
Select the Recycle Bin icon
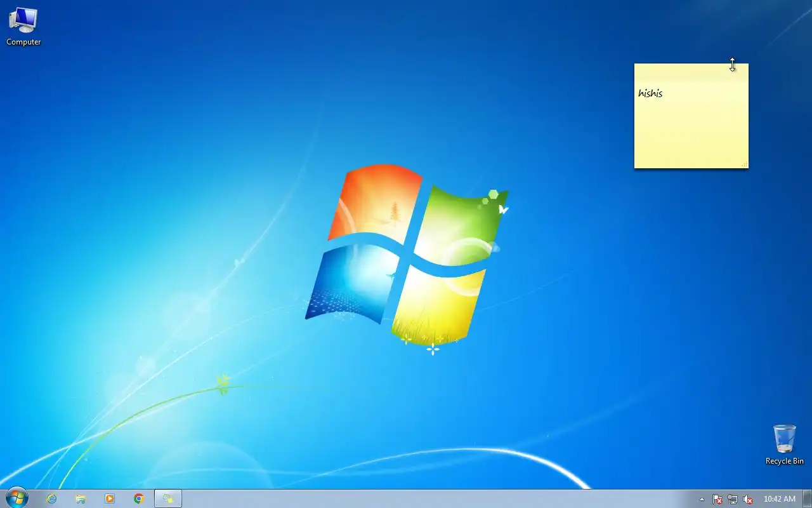(785, 444)
